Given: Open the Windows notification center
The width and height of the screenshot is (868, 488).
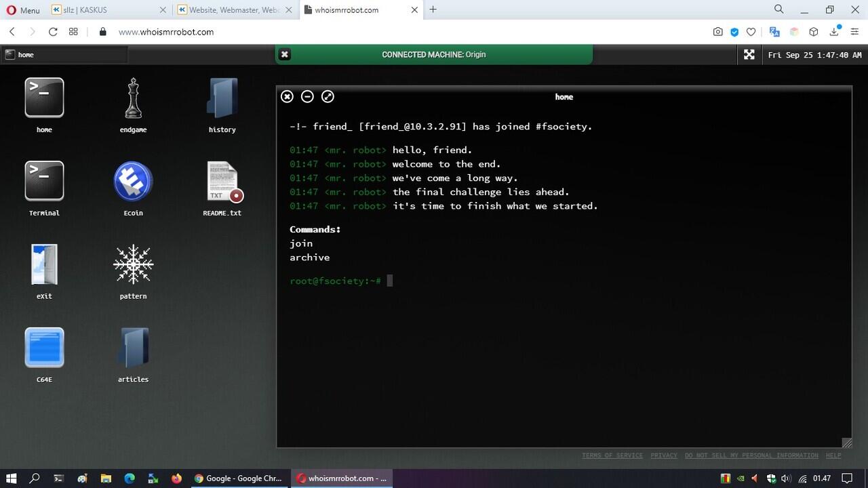Looking at the screenshot, I should click(x=846, y=479).
